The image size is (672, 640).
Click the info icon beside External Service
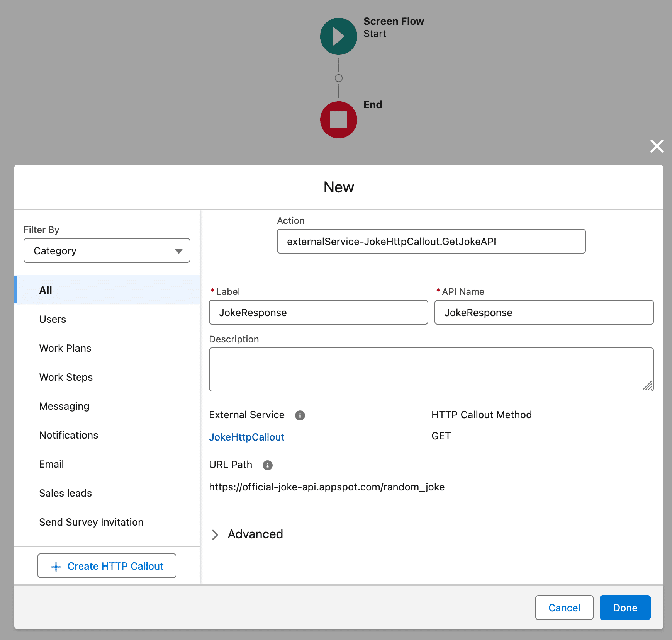coord(299,415)
